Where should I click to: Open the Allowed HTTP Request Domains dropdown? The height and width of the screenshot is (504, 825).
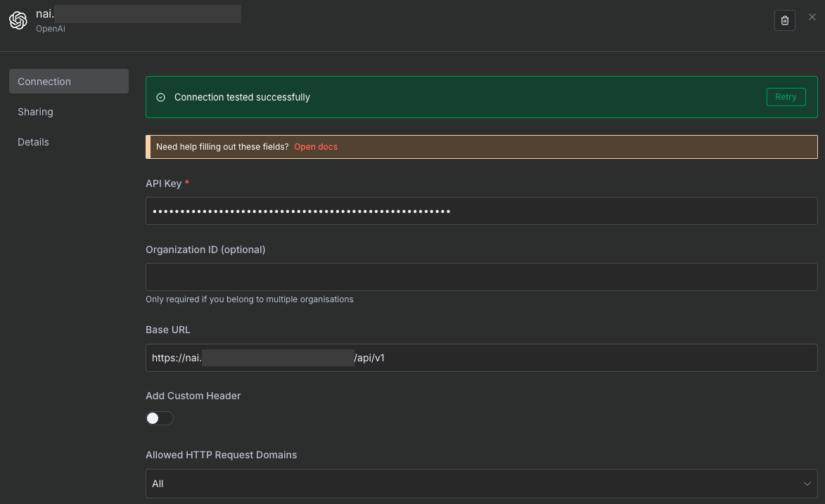(x=481, y=484)
